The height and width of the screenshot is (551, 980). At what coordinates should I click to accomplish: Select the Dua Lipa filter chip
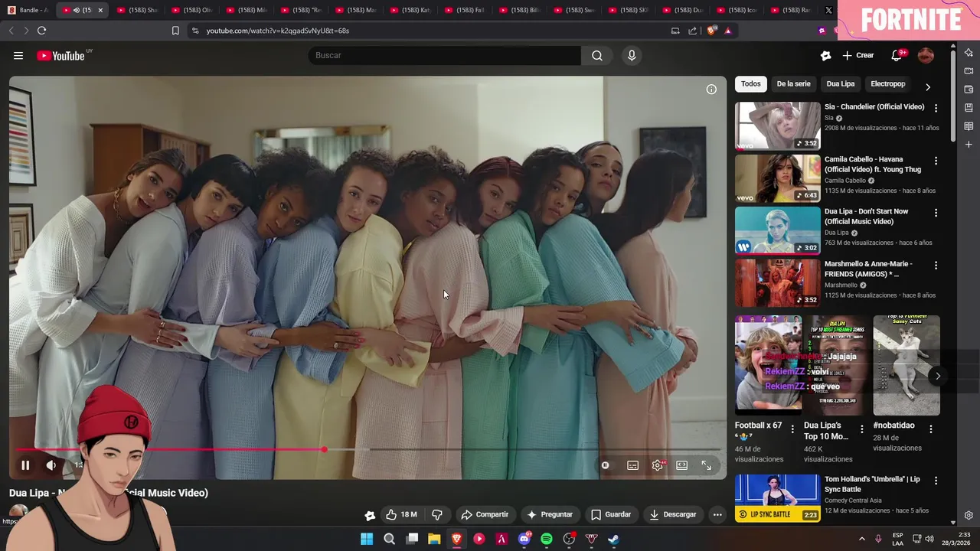840,84
